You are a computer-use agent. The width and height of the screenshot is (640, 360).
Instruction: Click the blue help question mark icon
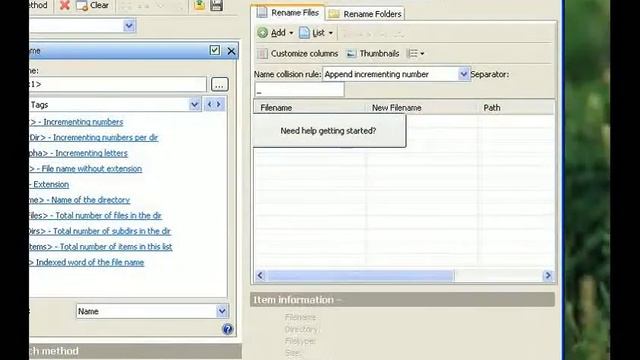[x=228, y=329]
